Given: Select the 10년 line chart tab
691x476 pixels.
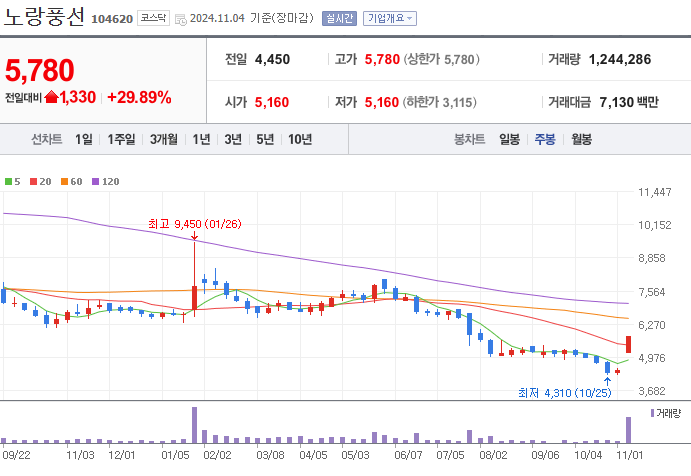Looking at the screenshot, I should click(x=300, y=140).
